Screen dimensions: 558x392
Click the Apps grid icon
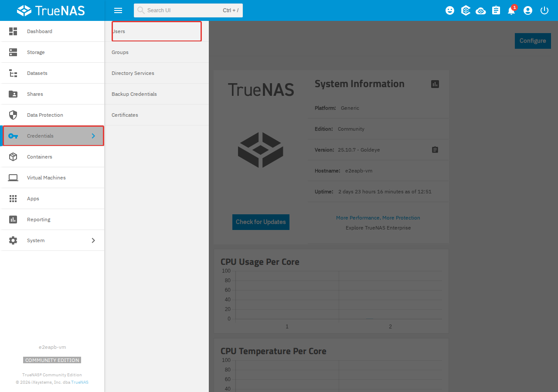pos(13,199)
